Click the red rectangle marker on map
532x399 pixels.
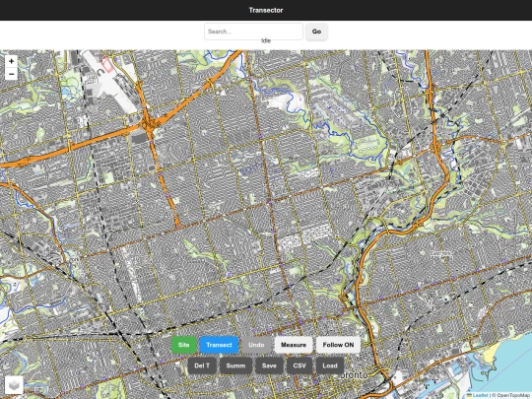107,65
